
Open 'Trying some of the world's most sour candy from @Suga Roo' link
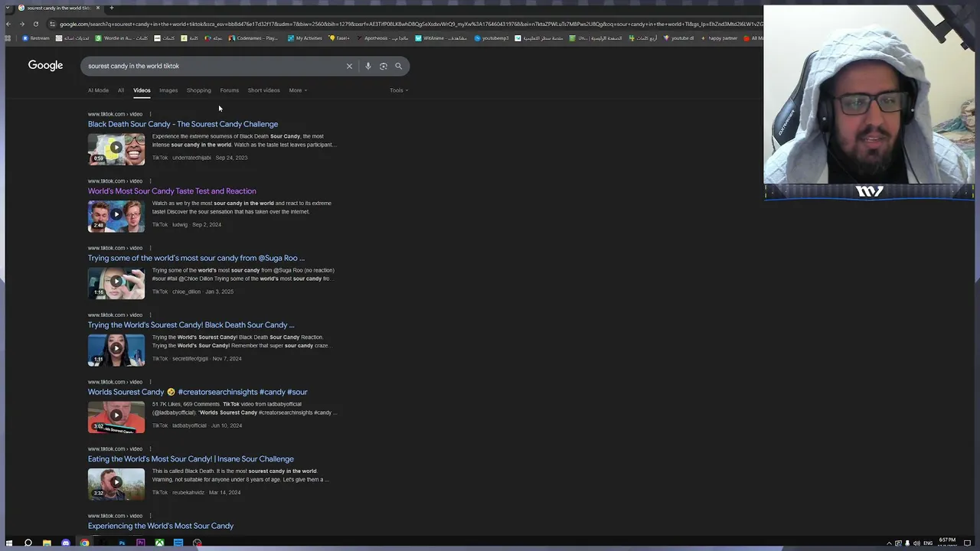[x=196, y=258]
